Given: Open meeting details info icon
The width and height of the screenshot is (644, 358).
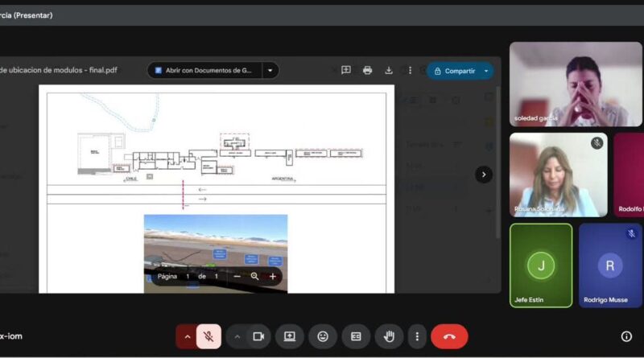Looking at the screenshot, I should pos(626,336).
